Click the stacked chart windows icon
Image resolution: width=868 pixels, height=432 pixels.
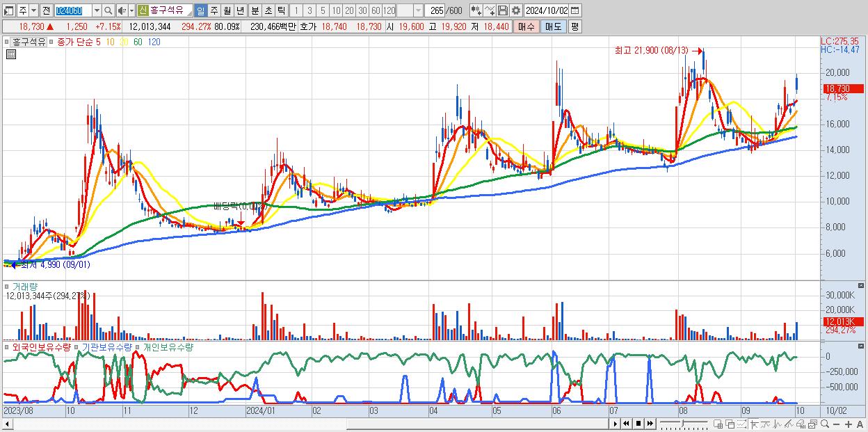tap(812, 424)
